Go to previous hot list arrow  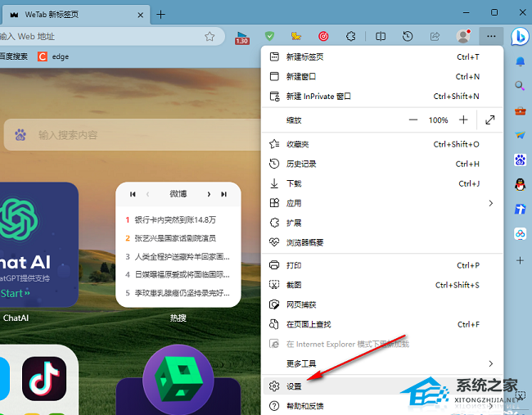147,194
